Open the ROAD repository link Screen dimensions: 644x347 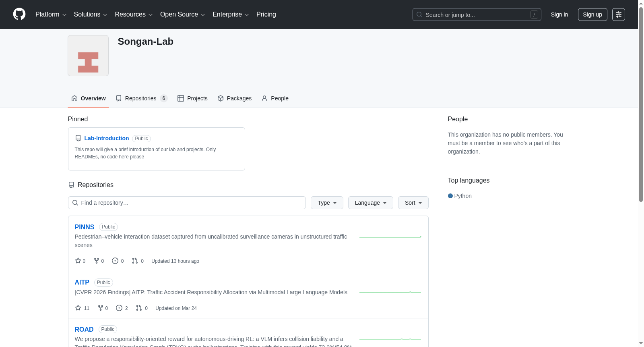point(84,329)
